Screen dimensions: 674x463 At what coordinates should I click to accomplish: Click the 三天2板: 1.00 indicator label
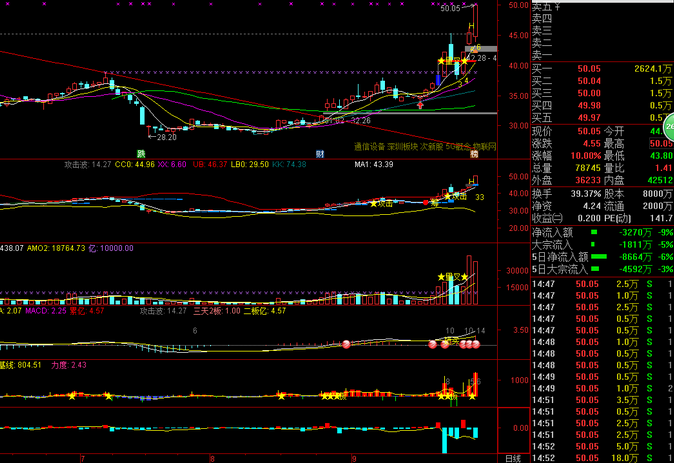(x=217, y=311)
